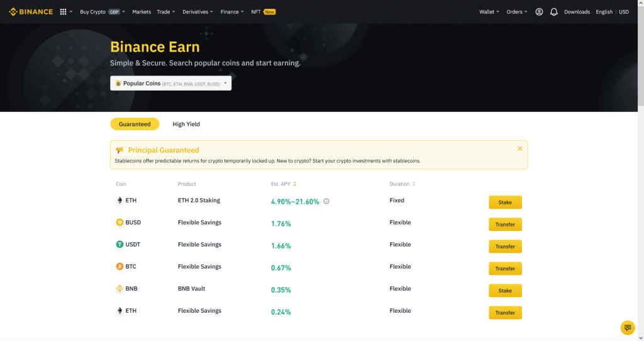Viewport: 644px width, 341px height.
Task: Click the ETH 2.0 Staking product text
Action: pos(199,201)
